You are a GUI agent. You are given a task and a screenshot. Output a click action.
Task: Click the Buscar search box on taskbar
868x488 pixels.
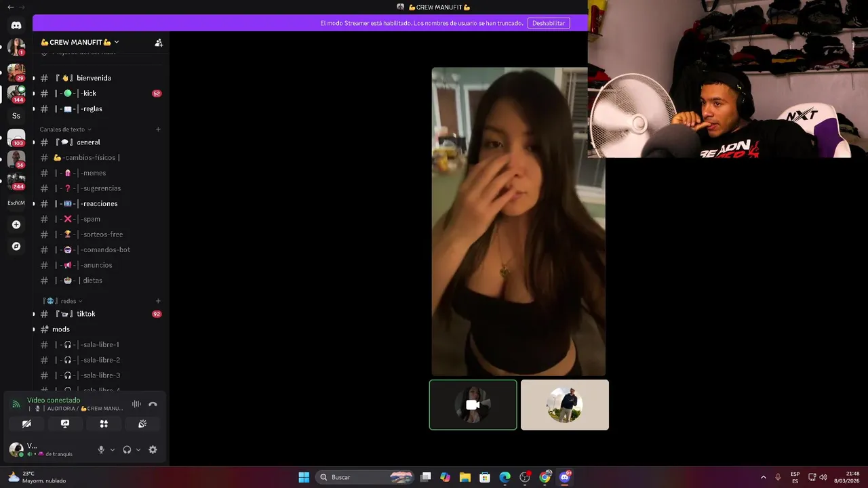[x=366, y=477]
